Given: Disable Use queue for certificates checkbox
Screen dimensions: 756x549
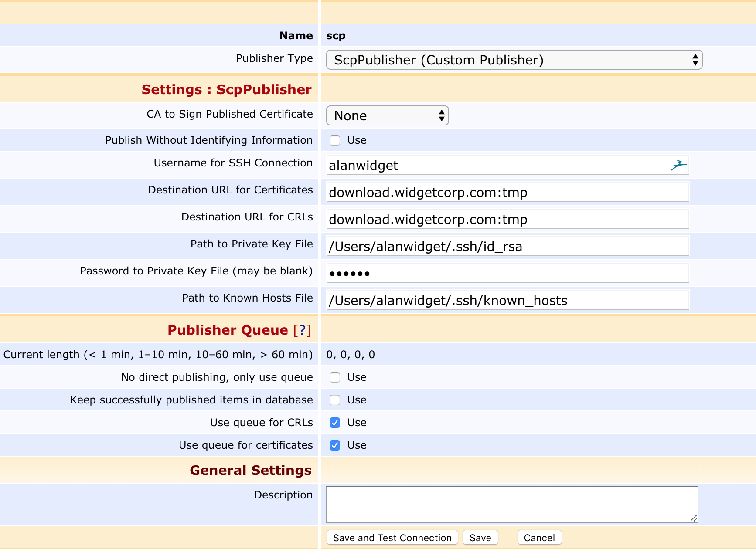Looking at the screenshot, I should point(335,445).
